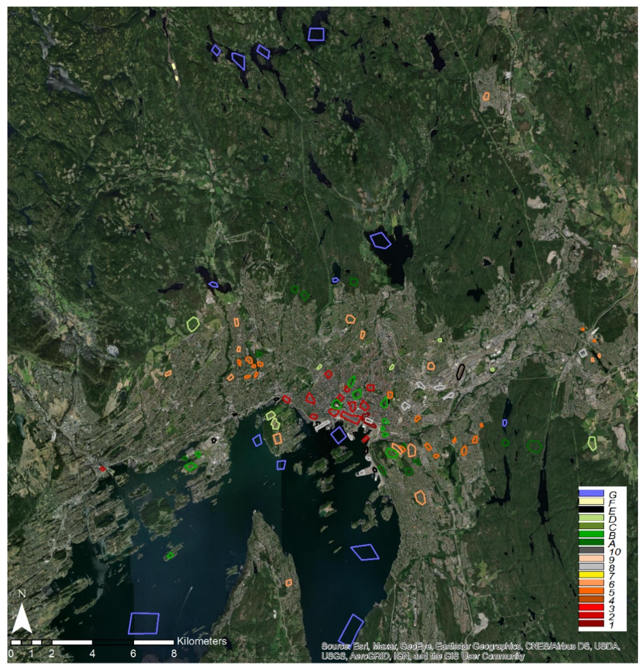Click the bright green B legend swatch
The height and width of the screenshot is (671, 644).
(x=591, y=534)
